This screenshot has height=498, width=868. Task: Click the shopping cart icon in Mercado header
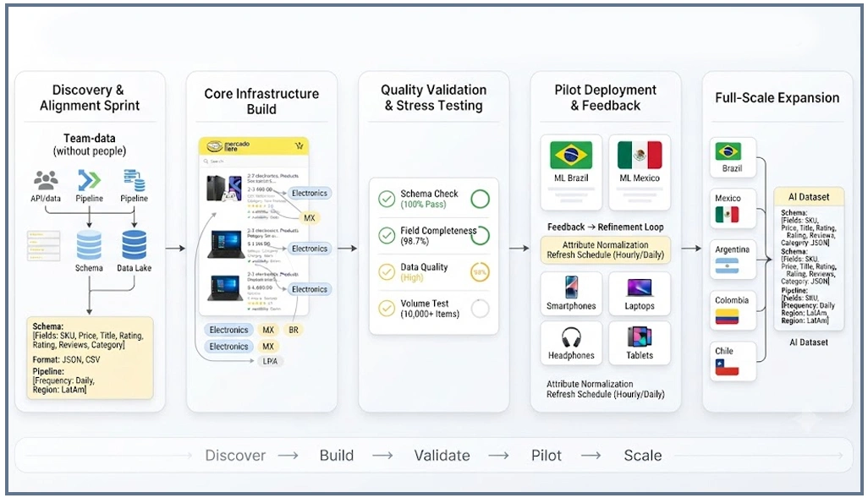click(x=299, y=146)
